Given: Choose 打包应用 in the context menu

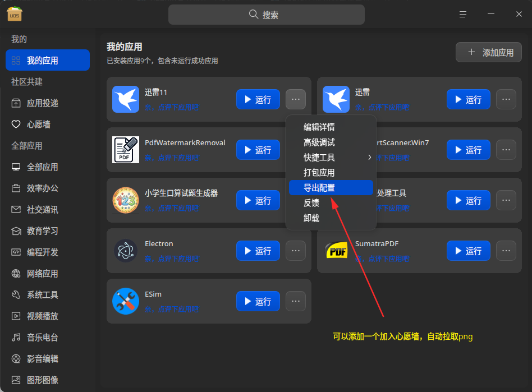Looking at the screenshot, I should [331, 173].
